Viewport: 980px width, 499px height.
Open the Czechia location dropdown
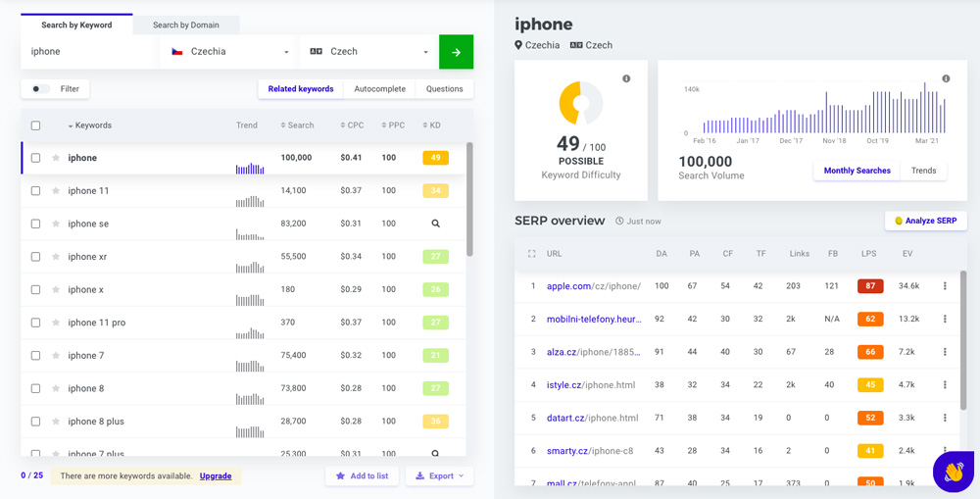(228, 52)
